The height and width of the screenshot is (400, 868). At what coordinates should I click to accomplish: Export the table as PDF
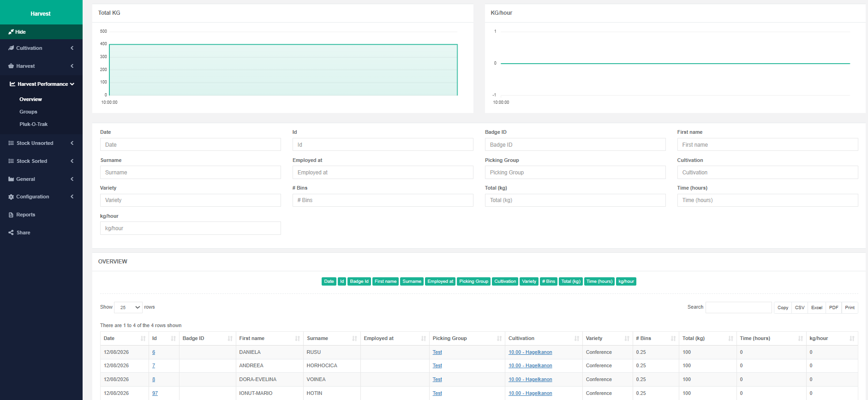coord(833,308)
